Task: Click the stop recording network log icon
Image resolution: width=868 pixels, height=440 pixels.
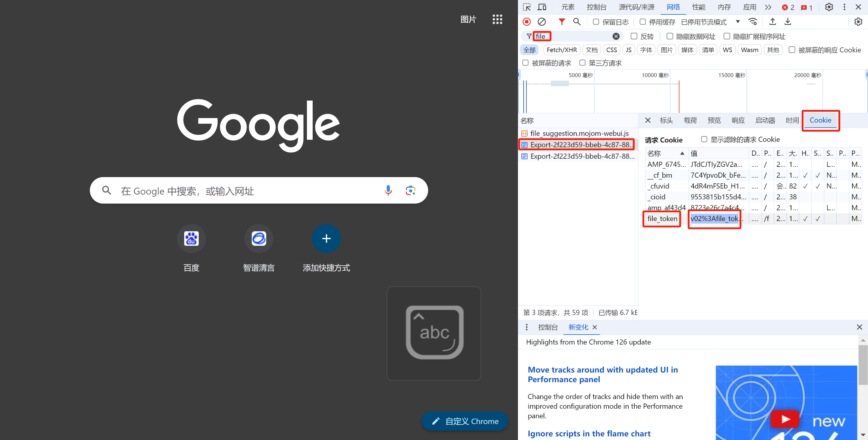Action: 527,22
